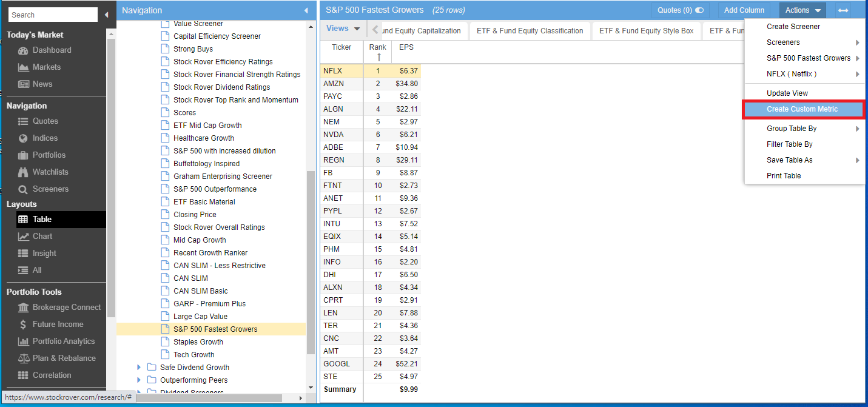The image size is (868, 407).
Task: Open Large Cap Value screener
Action: [200, 317]
